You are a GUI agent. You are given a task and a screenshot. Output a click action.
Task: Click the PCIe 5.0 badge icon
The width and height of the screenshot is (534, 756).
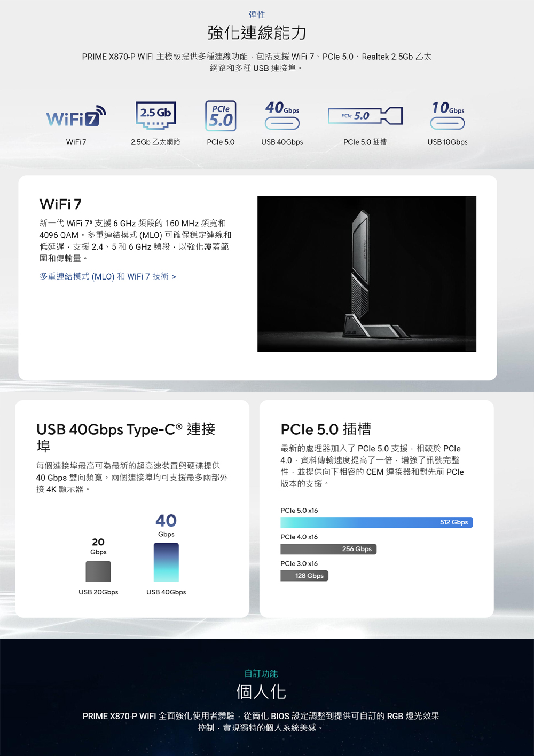coord(221,116)
